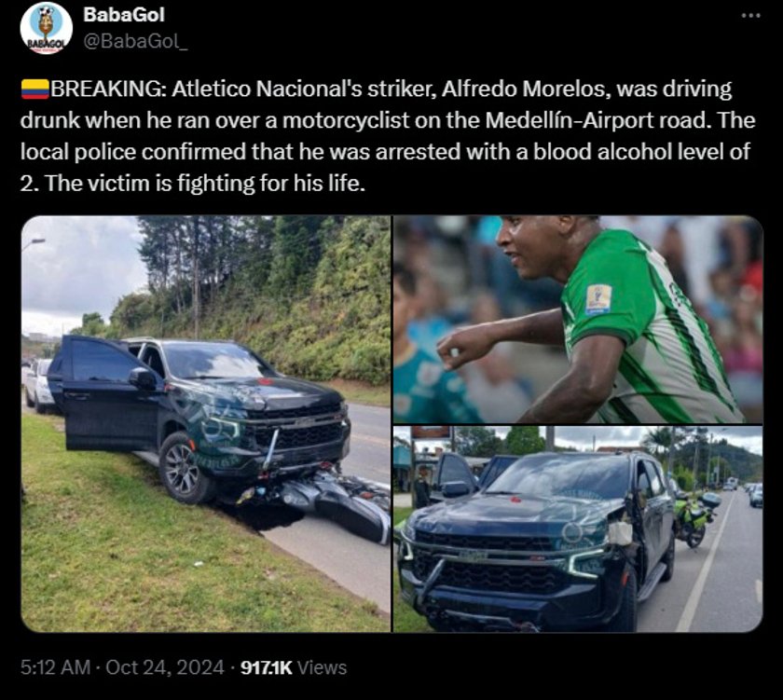Open the more options ellipsis menu
This screenshot has width=783, height=700.
coord(750,16)
